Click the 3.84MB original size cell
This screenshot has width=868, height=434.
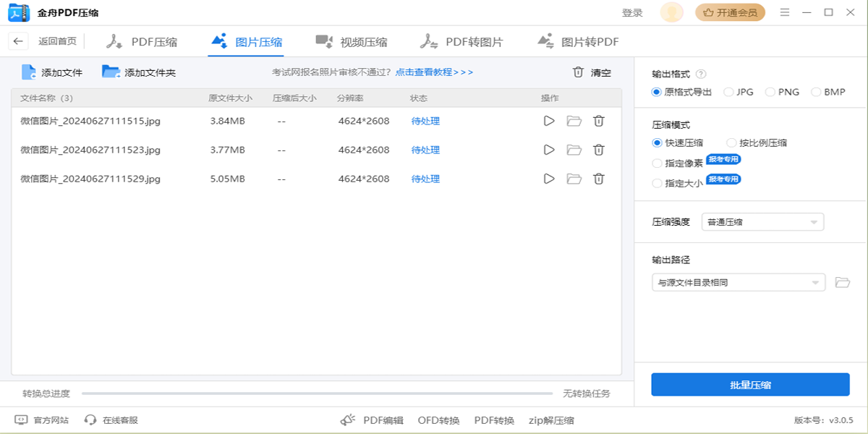tap(228, 121)
